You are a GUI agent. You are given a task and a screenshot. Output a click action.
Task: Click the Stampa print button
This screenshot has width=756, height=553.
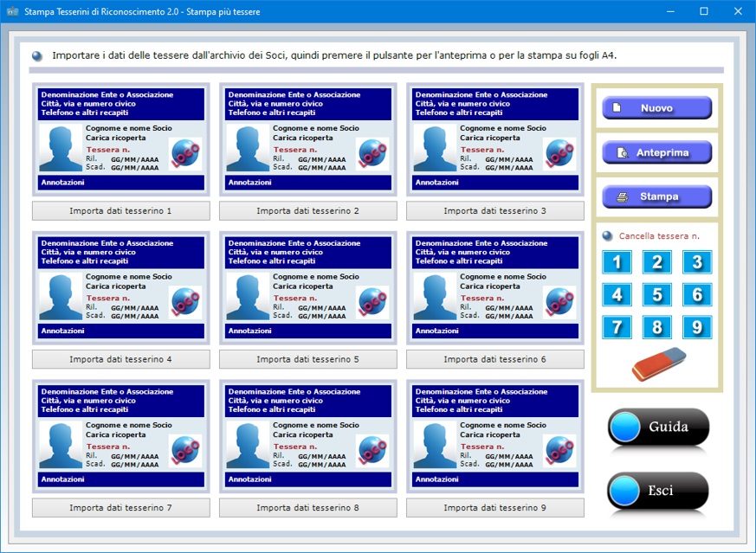pyautogui.click(x=656, y=196)
